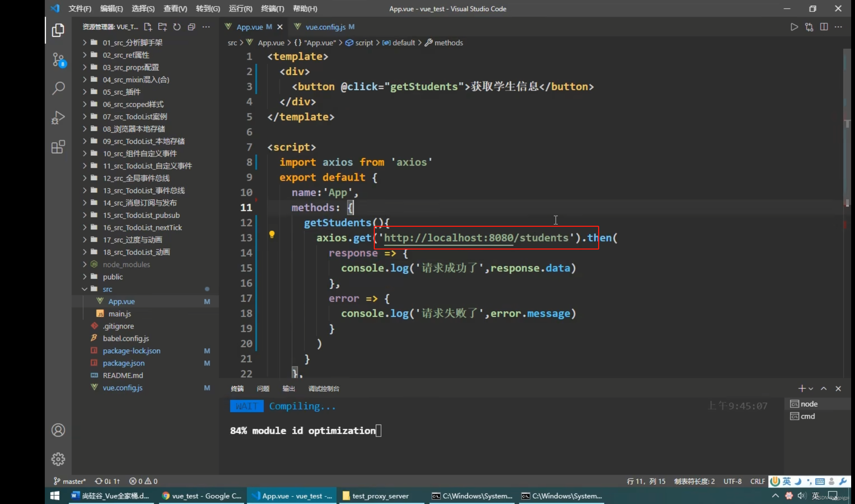Open the 终端(T) menu
855x504 pixels.
272,9
